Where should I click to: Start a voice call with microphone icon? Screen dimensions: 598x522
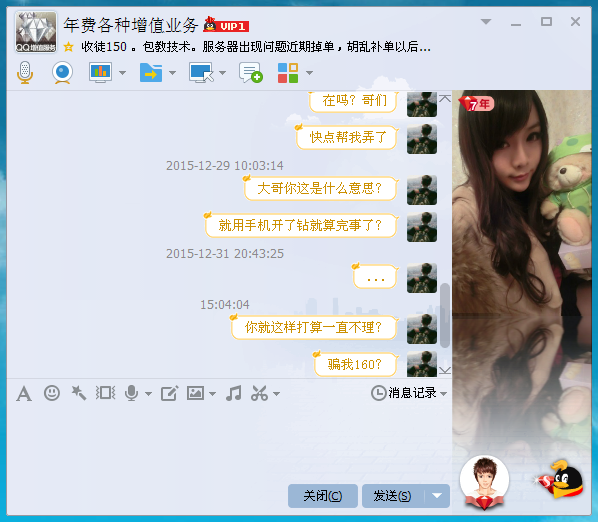pos(25,72)
